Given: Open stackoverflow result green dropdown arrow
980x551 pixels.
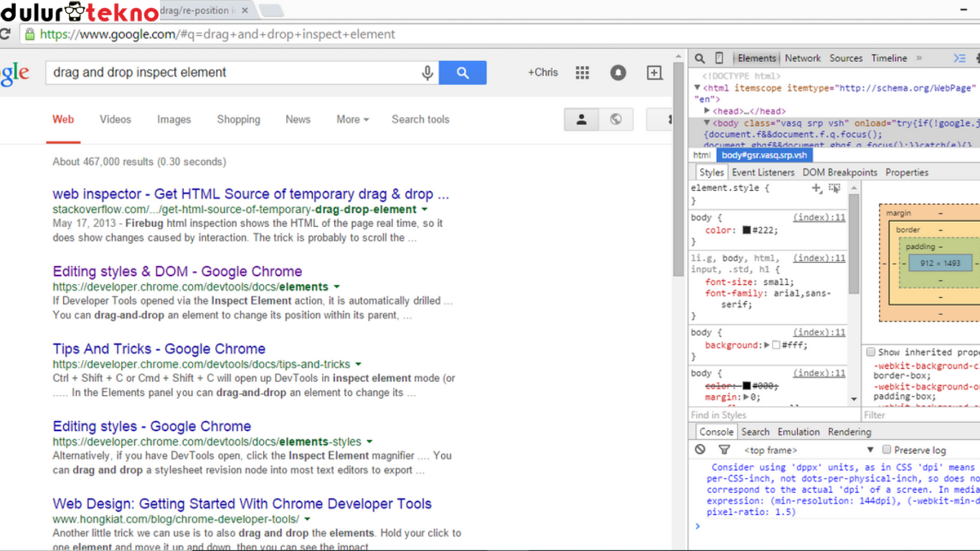Looking at the screenshot, I should [x=425, y=209].
